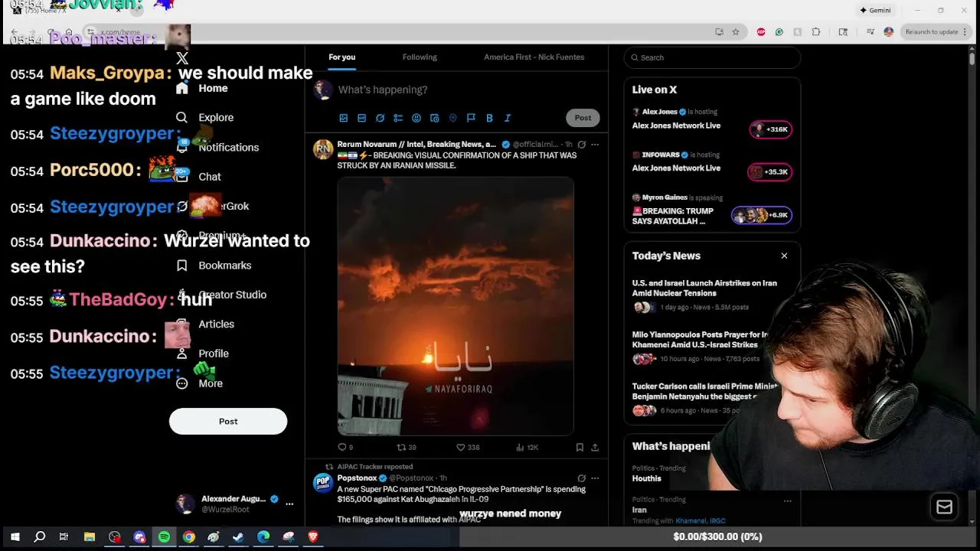This screenshot has height=551, width=980.
Task: Open Grammarly extension in Chrome toolbar
Action: coord(779,32)
